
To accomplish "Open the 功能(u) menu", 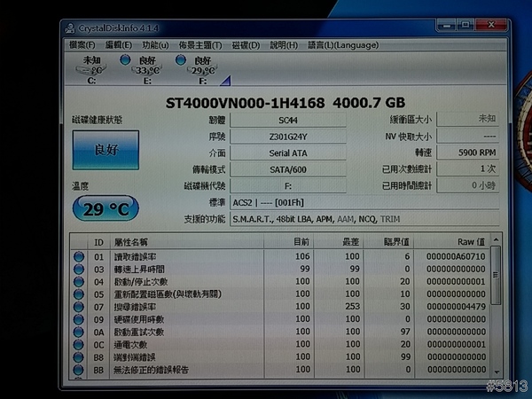I will [x=155, y=45].
